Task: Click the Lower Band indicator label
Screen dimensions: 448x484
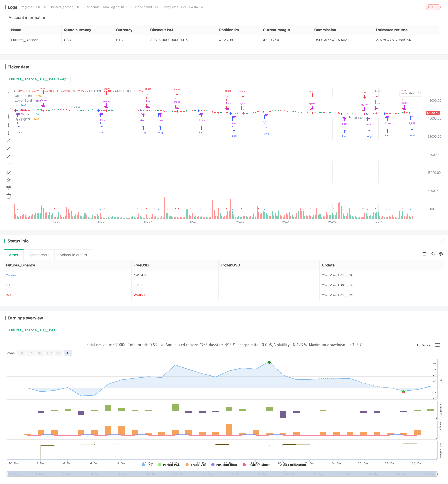Action: (23, 101)
